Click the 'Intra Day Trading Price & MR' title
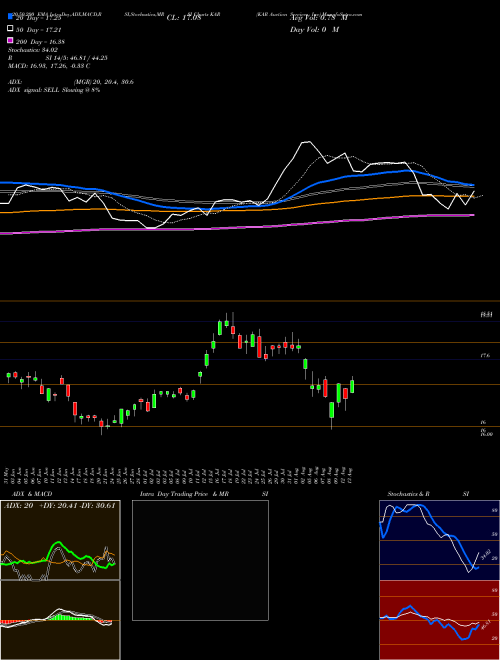Viewport: 500px width, 660px height. (x=184, y=494)
